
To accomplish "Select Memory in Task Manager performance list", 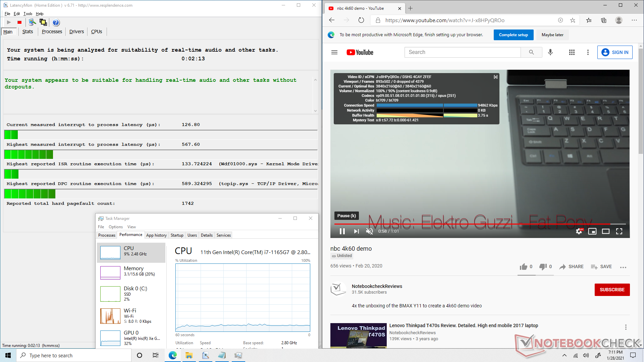I will pyautogui.click(x=131, y=273).
